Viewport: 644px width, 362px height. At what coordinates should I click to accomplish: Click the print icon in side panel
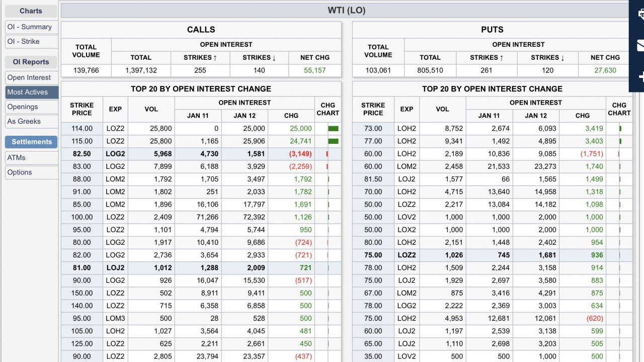coord(640,14)
